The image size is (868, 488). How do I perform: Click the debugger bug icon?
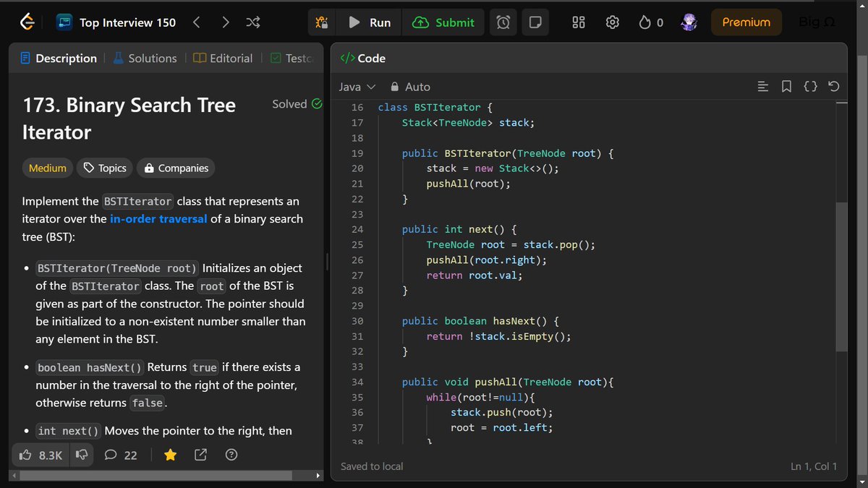(322, 22)
